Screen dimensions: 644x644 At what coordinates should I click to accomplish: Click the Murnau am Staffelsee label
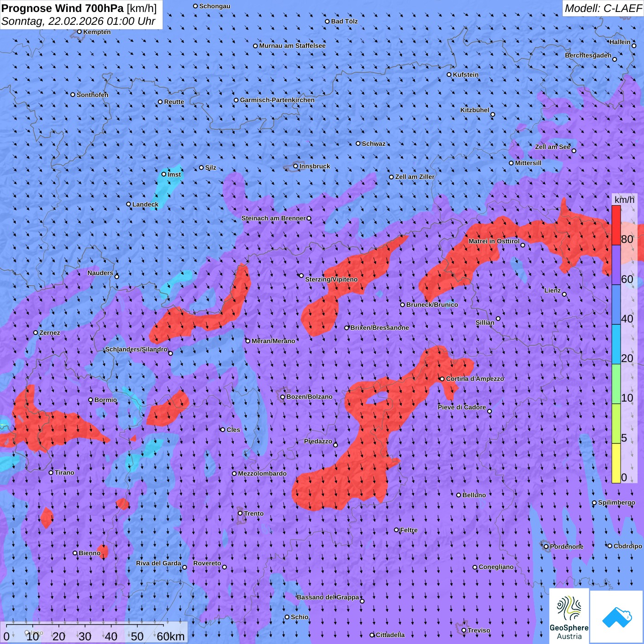pyautogui.click(x=292, y=46)
